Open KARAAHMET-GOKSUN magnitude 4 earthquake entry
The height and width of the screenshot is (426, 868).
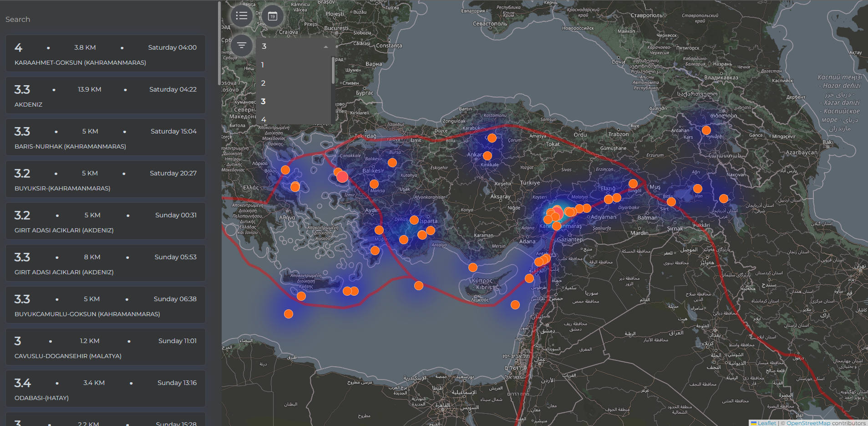click(106, 53)
